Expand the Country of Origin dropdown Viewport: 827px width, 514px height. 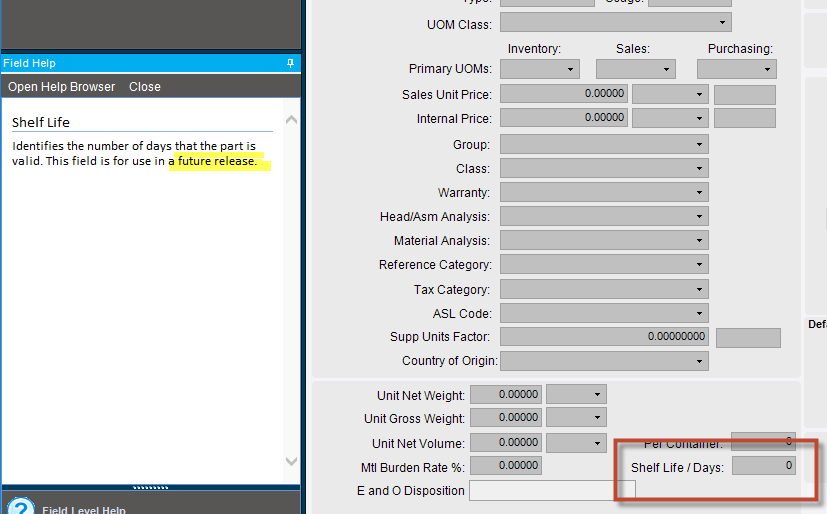[x=699, y=362]
